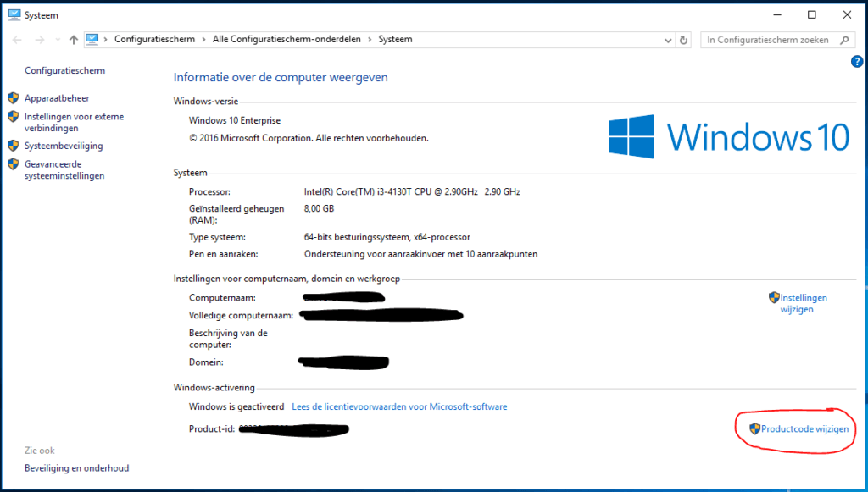This screenshot has width=868, height=492.
Task: Click the back navigation arrow
Action: click(17, 40)
